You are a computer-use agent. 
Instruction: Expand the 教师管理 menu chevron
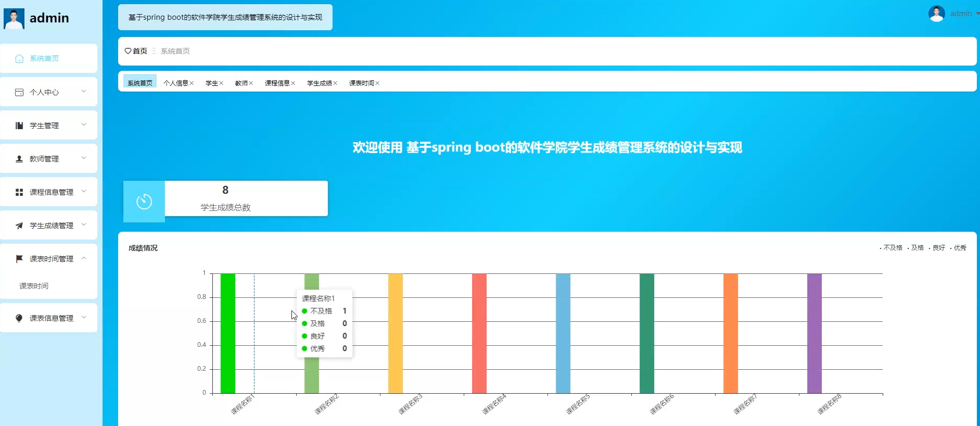click(x=84, y=158)
